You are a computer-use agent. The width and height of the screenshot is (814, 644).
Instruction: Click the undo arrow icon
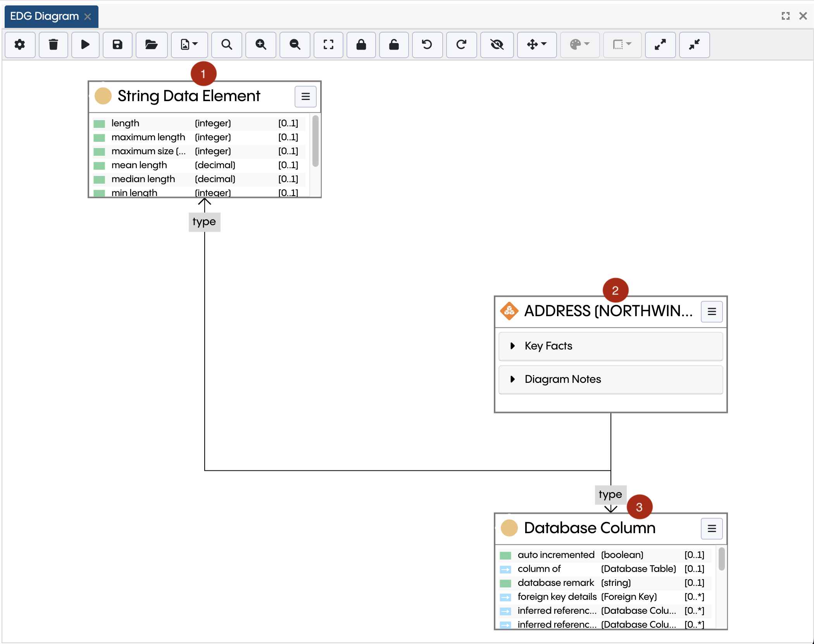click(427, 45)
